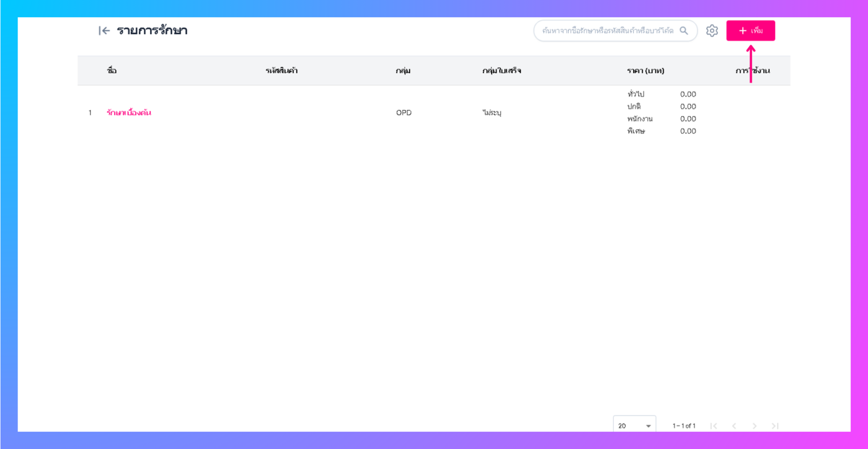The image size is (868, 449).
Task: Open the rows-per-page dropdown showing 20
Action: coord(635,425)
